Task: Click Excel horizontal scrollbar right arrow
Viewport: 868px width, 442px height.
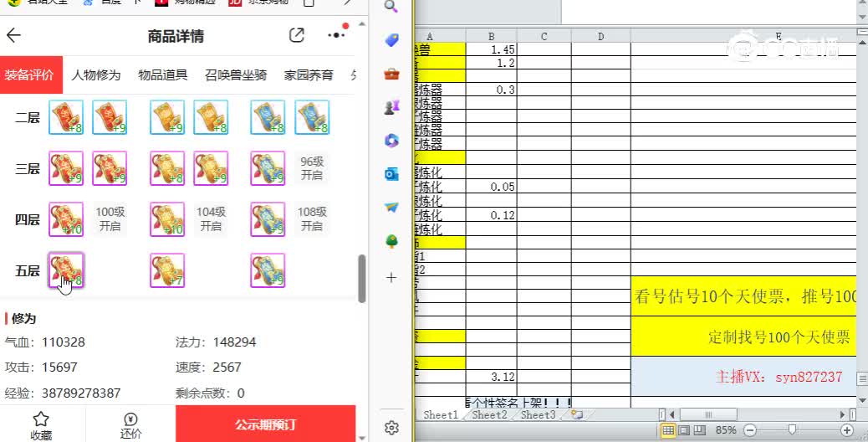Action: pyautogui.click(x=842, y=414)
